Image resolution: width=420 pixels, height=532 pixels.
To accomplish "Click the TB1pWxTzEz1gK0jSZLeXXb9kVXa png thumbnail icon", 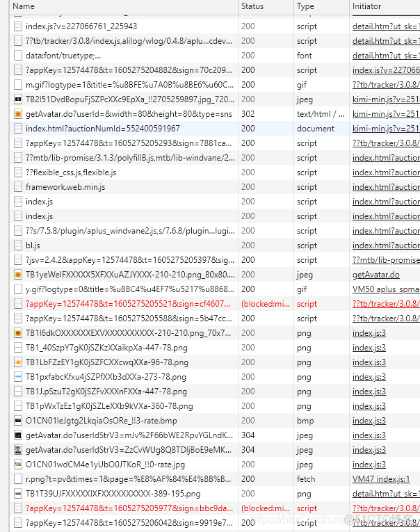I will (x=18, y=406).
